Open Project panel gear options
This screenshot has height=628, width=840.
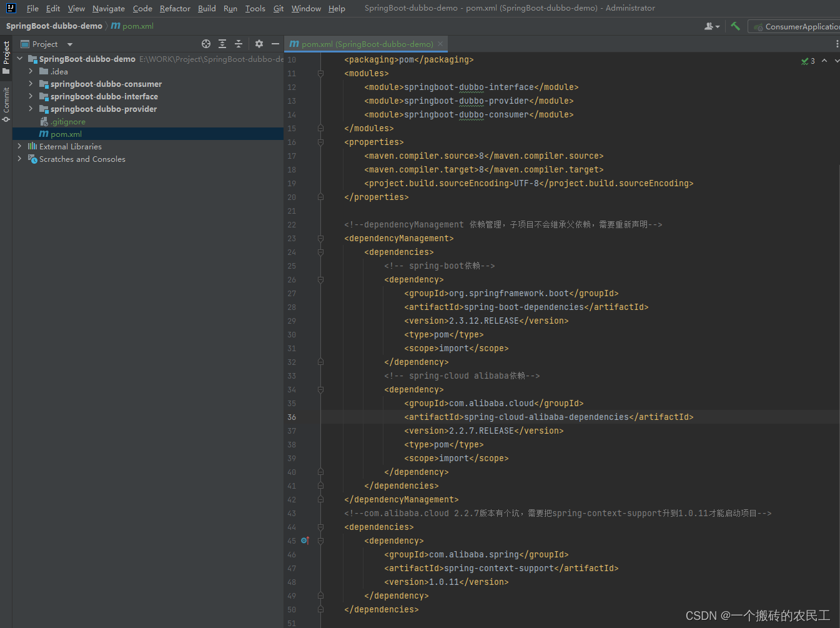[259, 44]
